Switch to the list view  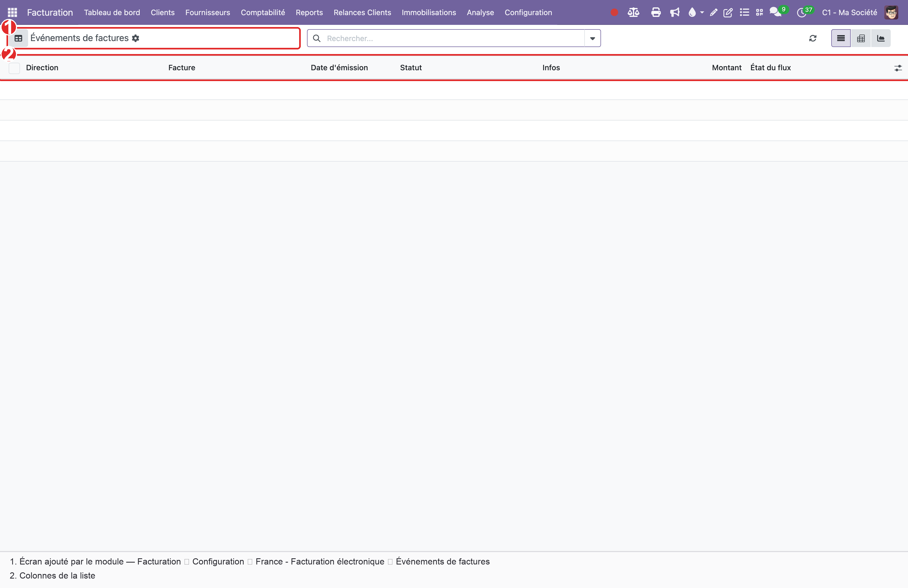pyautogui.click(x=841, y=38)
